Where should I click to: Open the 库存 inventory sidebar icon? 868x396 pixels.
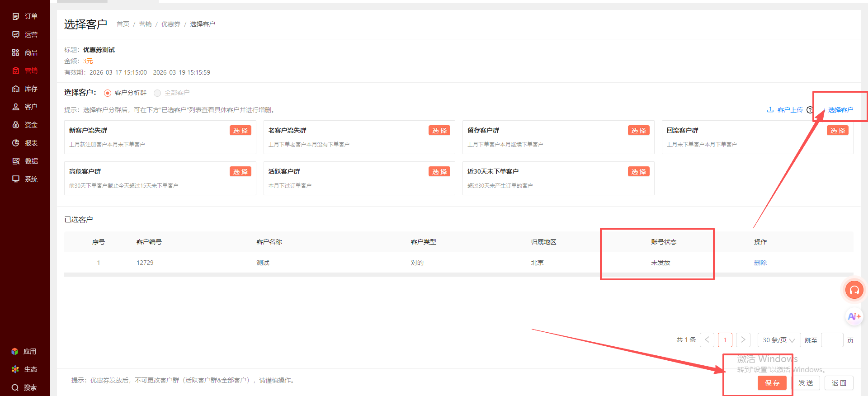point(16,89)
